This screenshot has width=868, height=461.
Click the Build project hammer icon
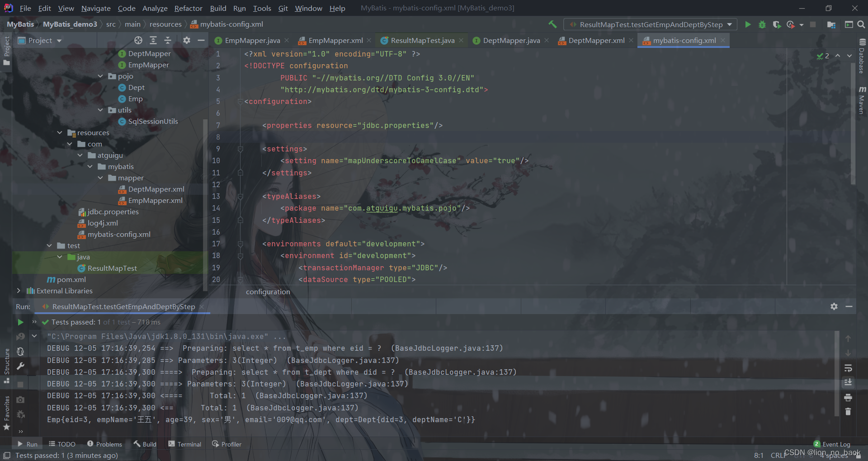552,24
